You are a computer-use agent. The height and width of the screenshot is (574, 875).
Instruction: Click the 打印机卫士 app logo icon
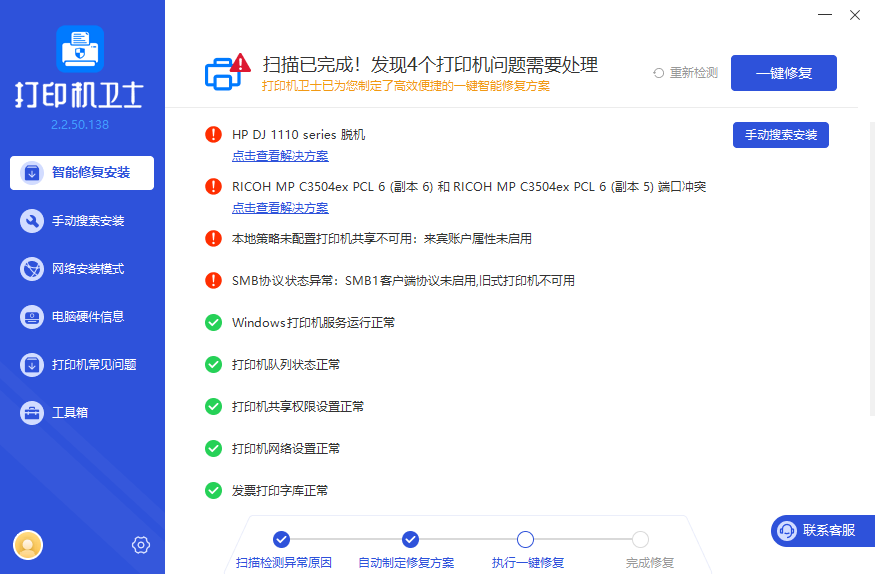(80, 49)
